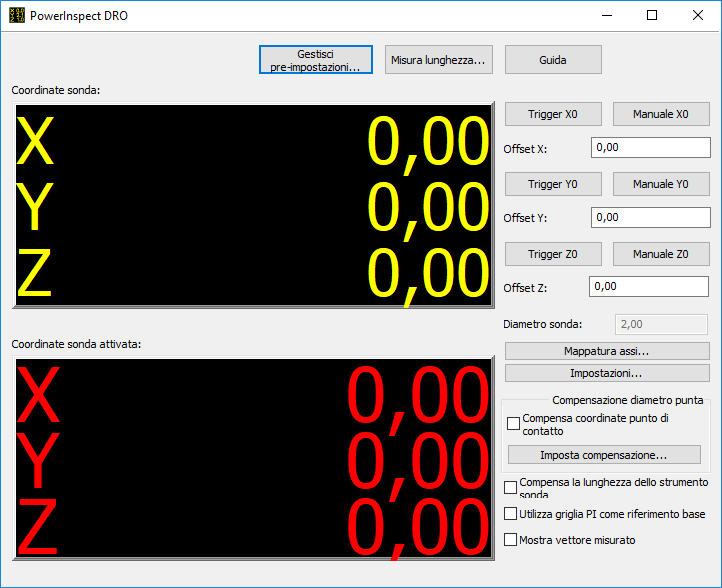The height and width of the screenshot is (588, 722).
Task: Click the Compensazione diametro punta group label
Action: pos(628,400)
